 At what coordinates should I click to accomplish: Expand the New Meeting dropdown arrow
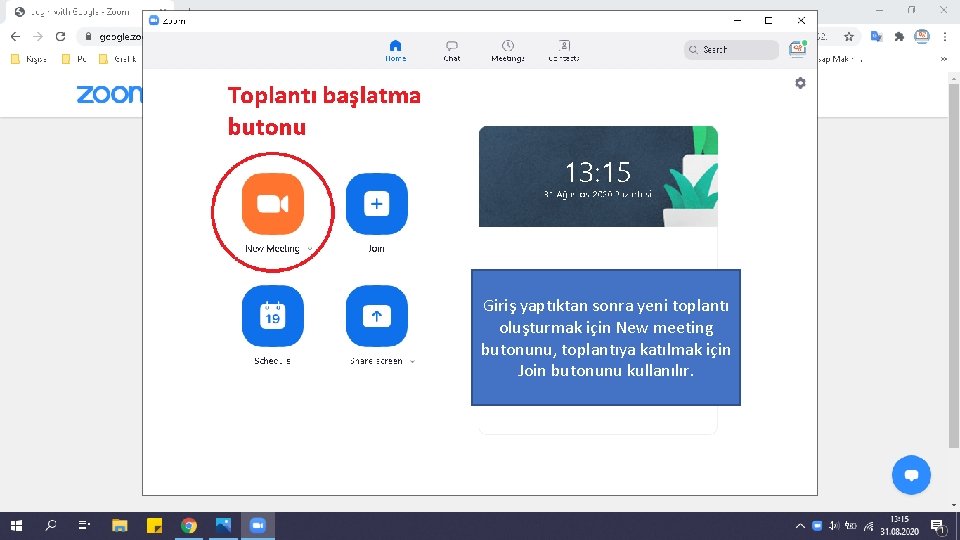(x=310, y=249)
